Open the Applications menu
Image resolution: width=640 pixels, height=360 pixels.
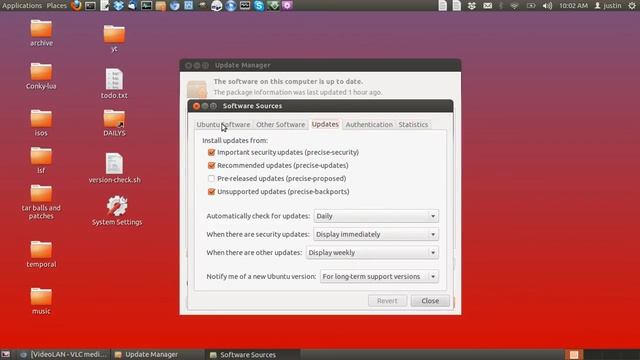[x=22, y=6]
